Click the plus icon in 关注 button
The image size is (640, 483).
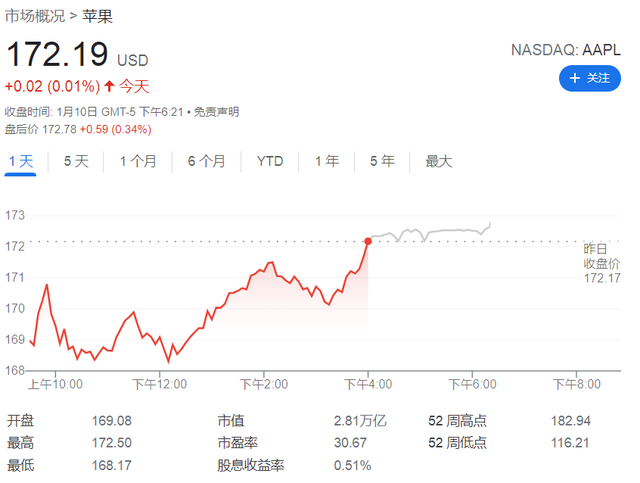pyautogui.click(x=574, y=77)
